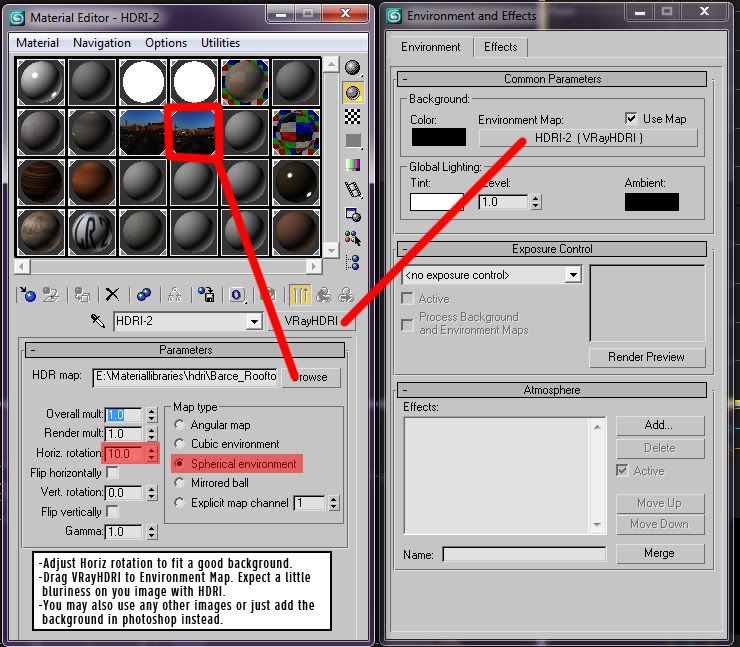Viewport: 740px width, 647px height.
Task: Collapse the Parameters rollout
Action: click(x=185, y=350)
